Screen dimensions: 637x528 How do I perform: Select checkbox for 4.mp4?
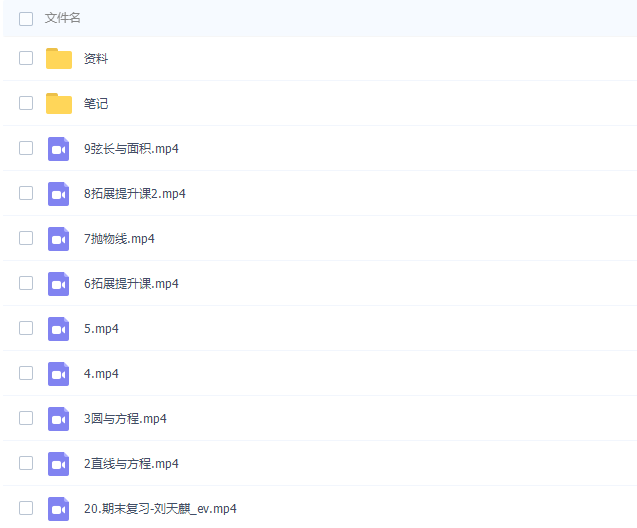pos(26,374)
